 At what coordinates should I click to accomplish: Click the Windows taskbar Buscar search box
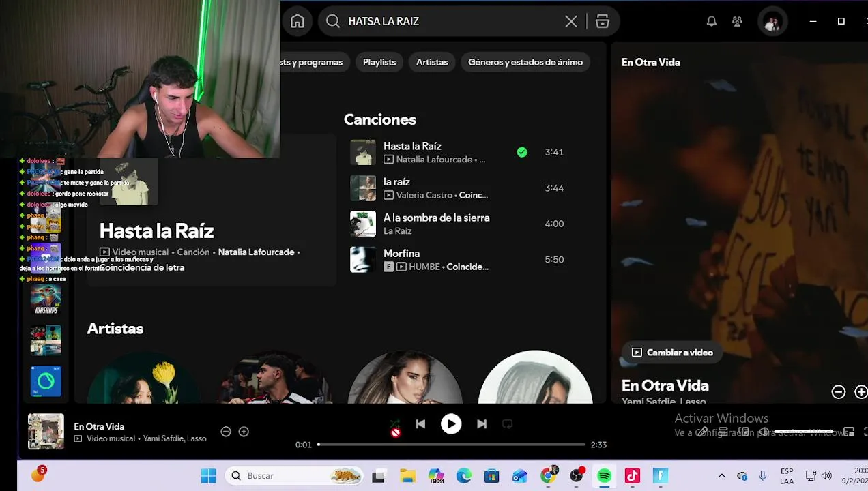point(295,476)
